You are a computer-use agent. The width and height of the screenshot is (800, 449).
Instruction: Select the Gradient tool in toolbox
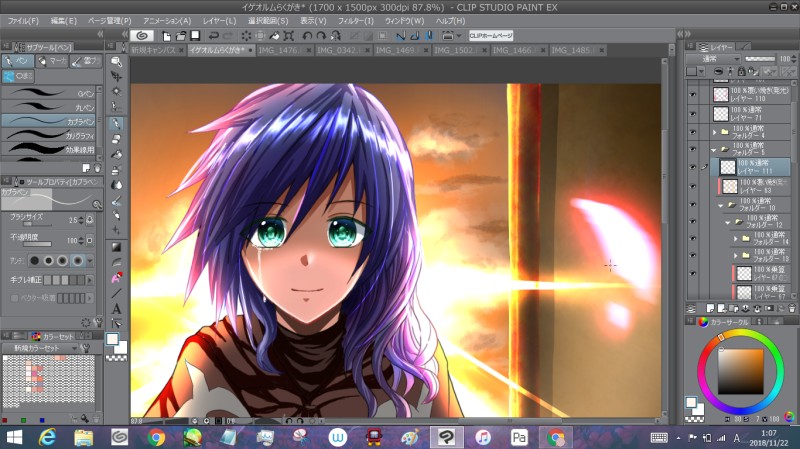116,247
